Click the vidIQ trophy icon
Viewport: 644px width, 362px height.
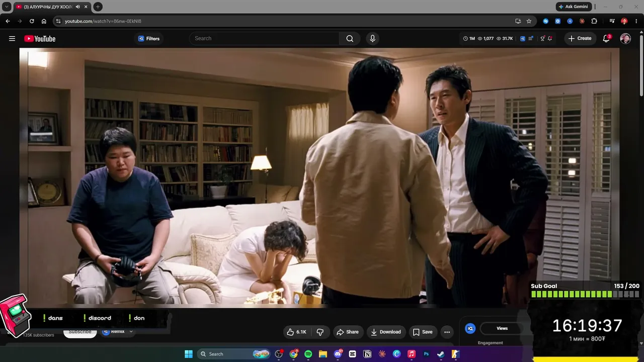pyautogui.click(x=542, y=39)
